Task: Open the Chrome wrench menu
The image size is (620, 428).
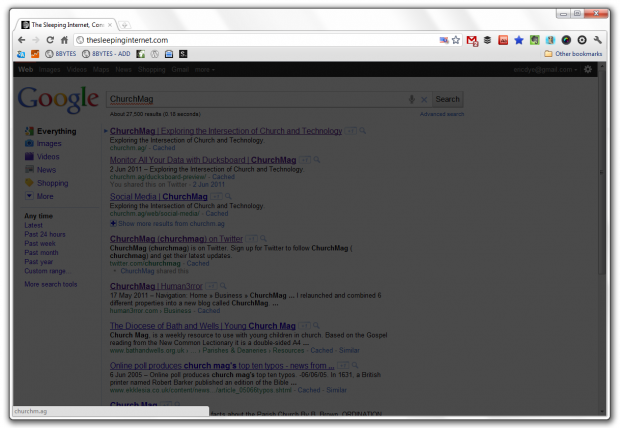Action: click(597, 40)
